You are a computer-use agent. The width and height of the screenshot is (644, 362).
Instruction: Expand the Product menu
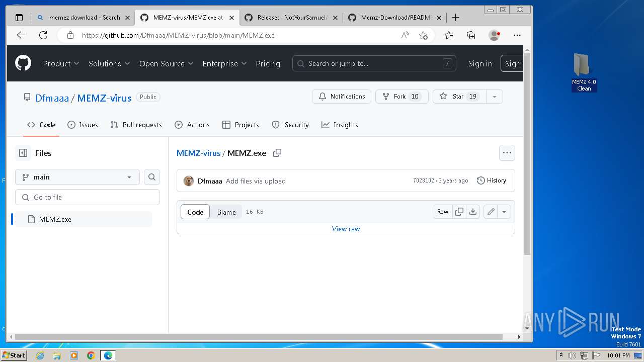pyautogui.click(x=61, y=63)
